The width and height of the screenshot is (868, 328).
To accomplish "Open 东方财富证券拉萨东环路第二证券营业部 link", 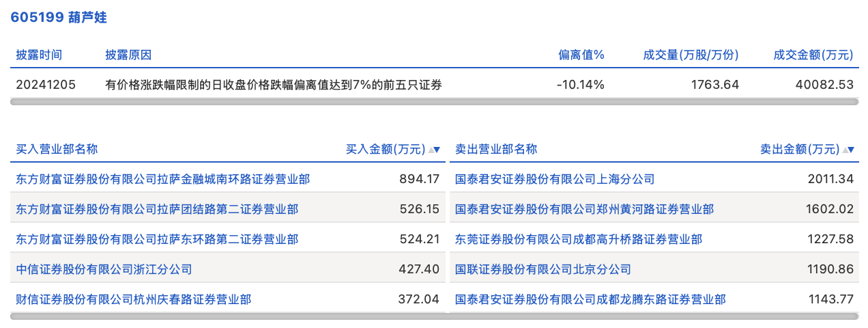I will tap(157, 239).
